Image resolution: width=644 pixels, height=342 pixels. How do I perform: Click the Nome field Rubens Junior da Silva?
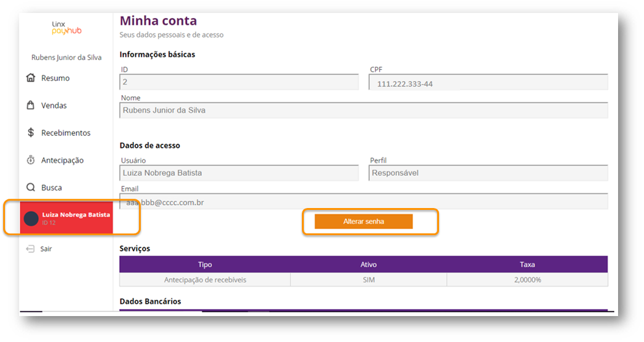pyautogui.click(x=364, y=111)
